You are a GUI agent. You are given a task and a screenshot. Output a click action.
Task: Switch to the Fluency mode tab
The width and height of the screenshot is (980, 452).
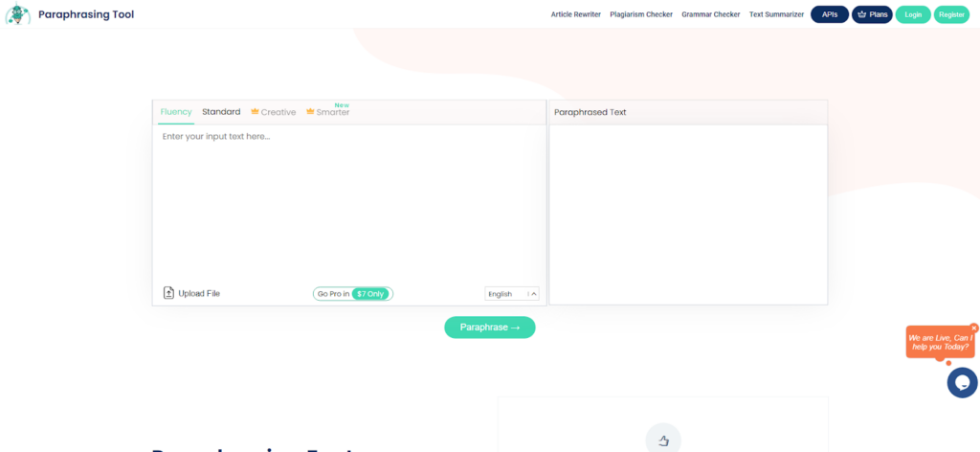(x=176, y=112)
